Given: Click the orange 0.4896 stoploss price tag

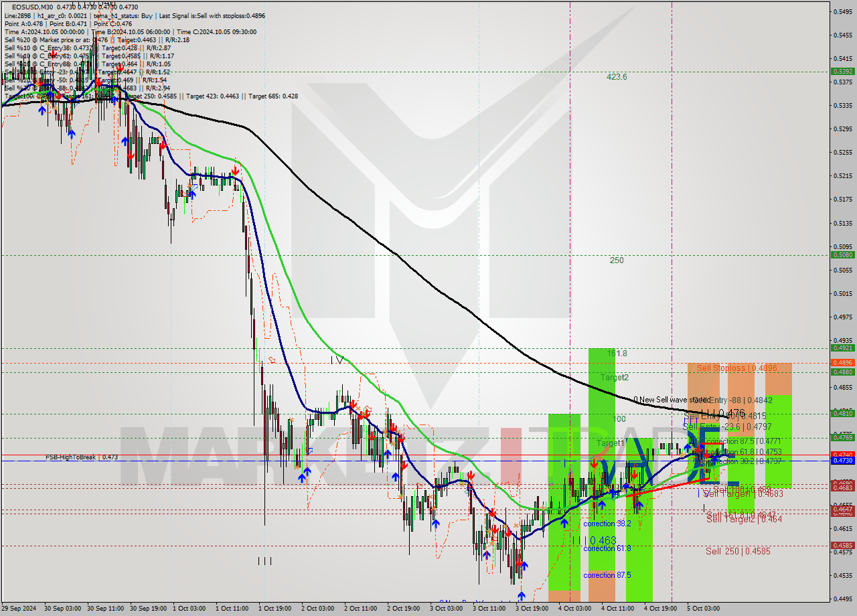Looking at the screenshot, I should [842, 362].
